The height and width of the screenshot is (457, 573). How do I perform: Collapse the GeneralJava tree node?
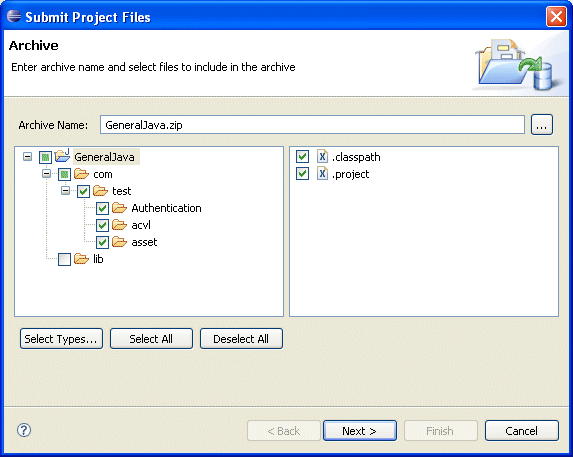pyautogui.click(x=27, y=157)
